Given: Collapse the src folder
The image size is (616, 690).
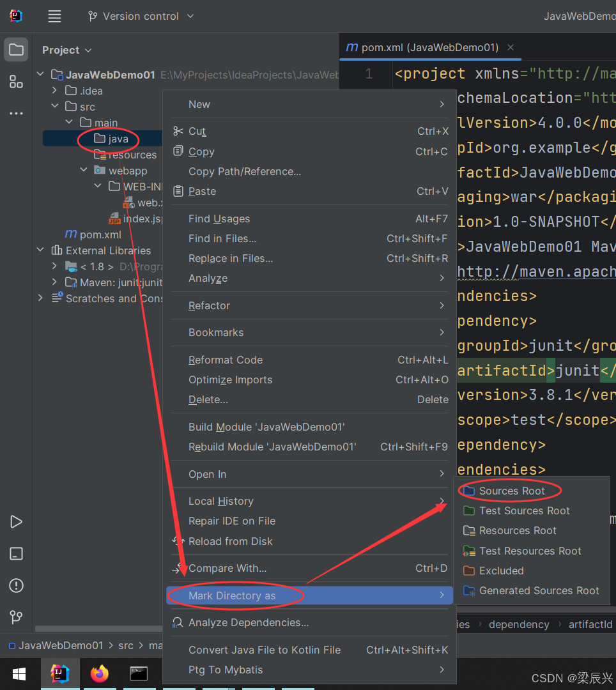Looking at the screenshot, I should 54,106.
